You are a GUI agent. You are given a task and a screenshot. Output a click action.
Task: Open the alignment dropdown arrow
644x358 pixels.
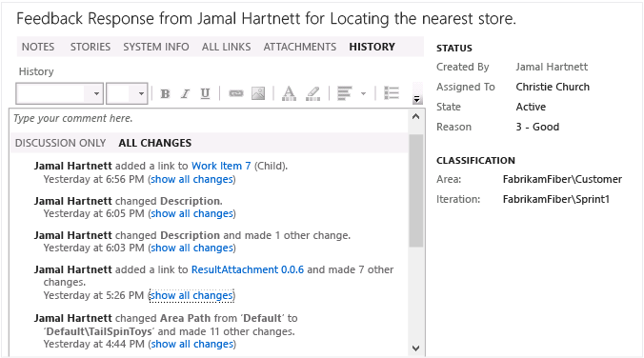[x=363, y=93]
